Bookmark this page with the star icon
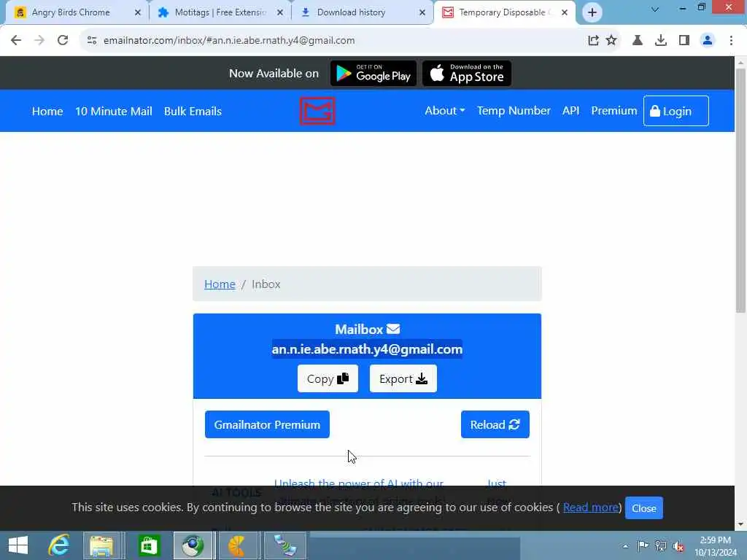 click(x=611, y=41)
